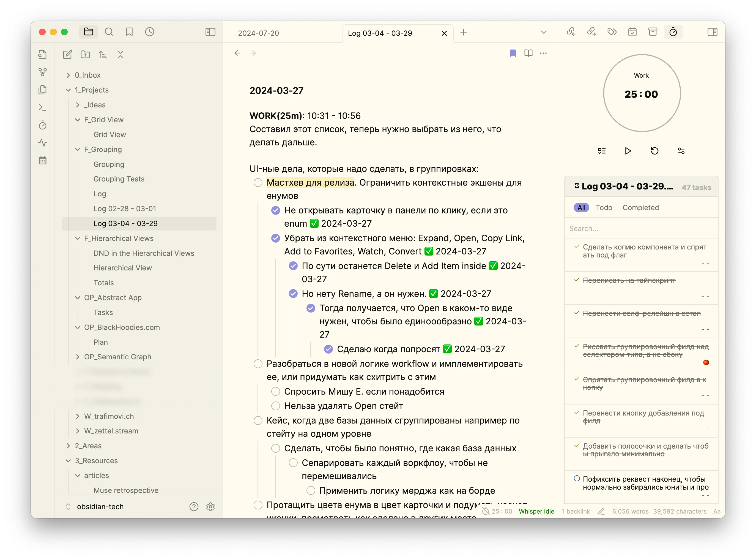Screen dimensions: 756x559
Task: Check the 'Мастхев для релиза' task
Action: click(258, 183)
